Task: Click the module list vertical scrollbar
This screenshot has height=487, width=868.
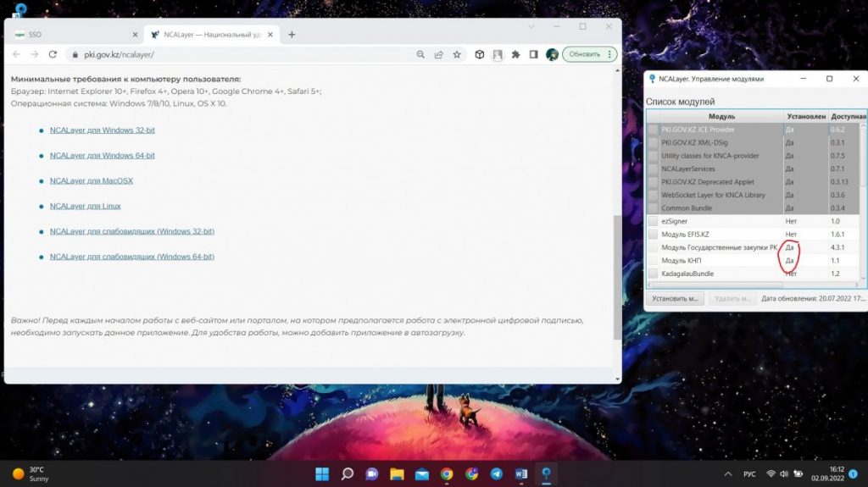Action: point(863,157)
